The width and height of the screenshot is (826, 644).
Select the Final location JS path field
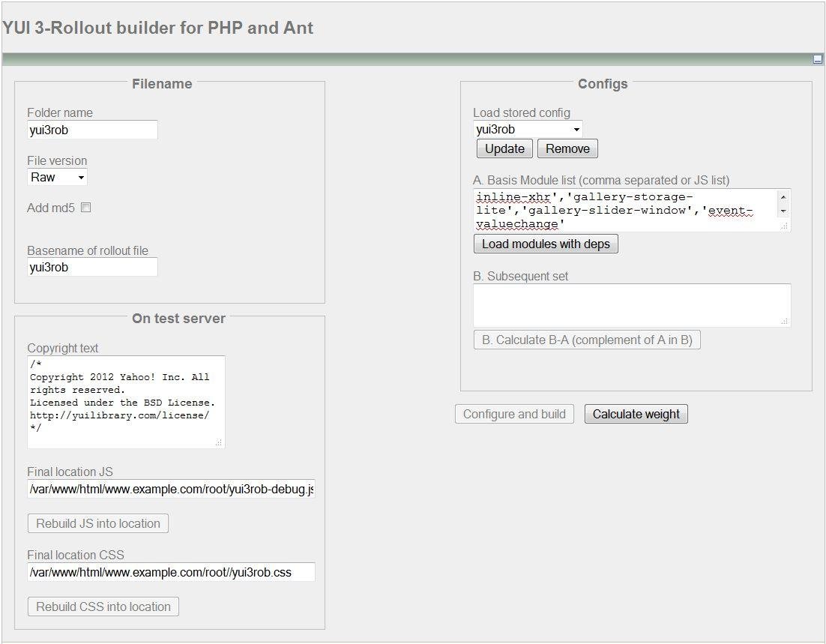click(170, 490)
